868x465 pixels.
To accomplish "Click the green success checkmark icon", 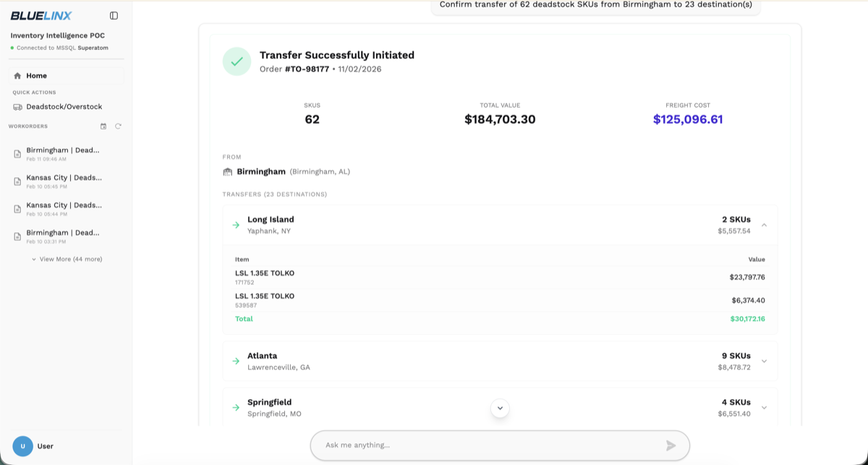I will pos(237,61).
